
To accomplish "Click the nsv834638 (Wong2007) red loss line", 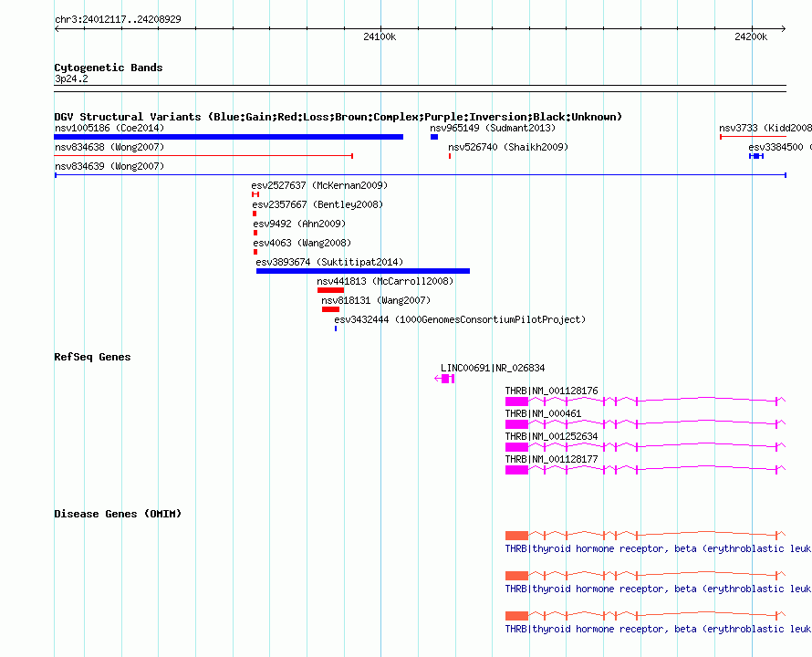I will pyautogui.click(x=203, y=155).
